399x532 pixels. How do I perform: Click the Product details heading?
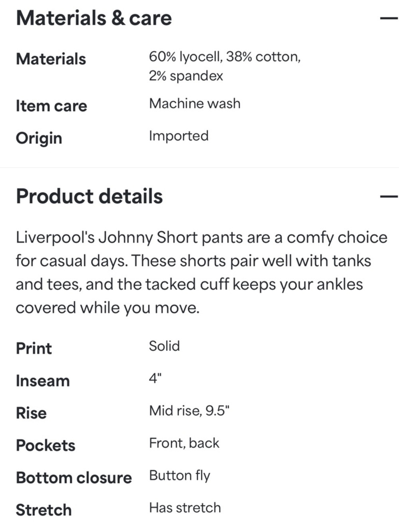click(x=89, y=196)
